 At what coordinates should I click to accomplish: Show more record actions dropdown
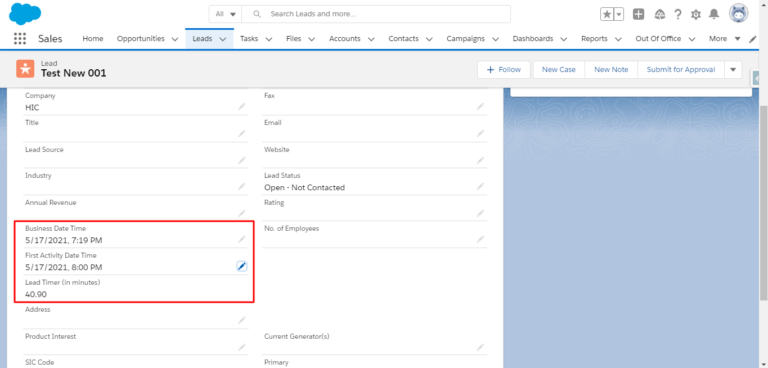[x=733, y=70]
